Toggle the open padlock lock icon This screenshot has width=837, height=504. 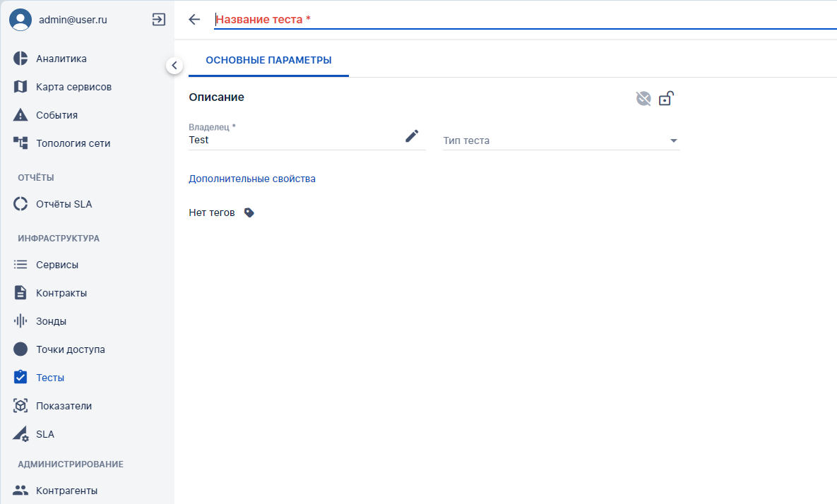[x=666, y=98]
